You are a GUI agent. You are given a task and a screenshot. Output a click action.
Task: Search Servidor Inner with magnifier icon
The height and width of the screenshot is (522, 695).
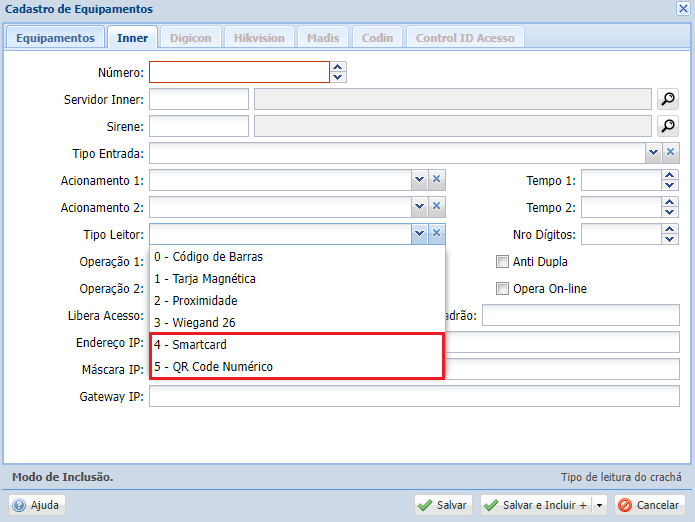(x=668, y=99)
